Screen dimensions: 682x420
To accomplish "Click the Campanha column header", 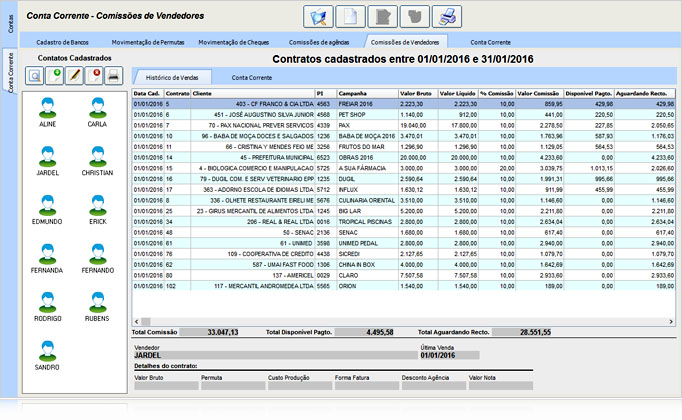I will click(368, 93).
